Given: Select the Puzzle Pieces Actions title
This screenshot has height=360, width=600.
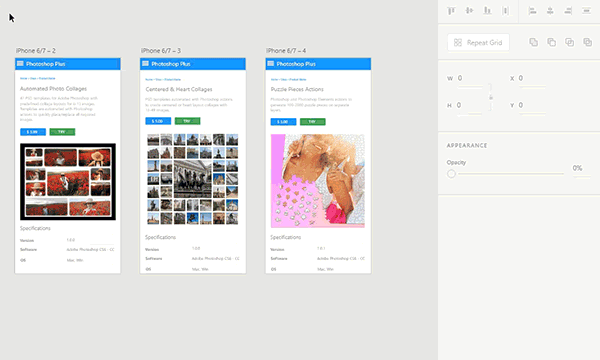Looking at the screenshot, I should [297, 90].
